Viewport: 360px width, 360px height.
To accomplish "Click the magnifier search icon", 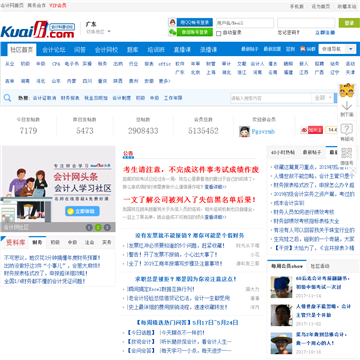I will [7, 98].
